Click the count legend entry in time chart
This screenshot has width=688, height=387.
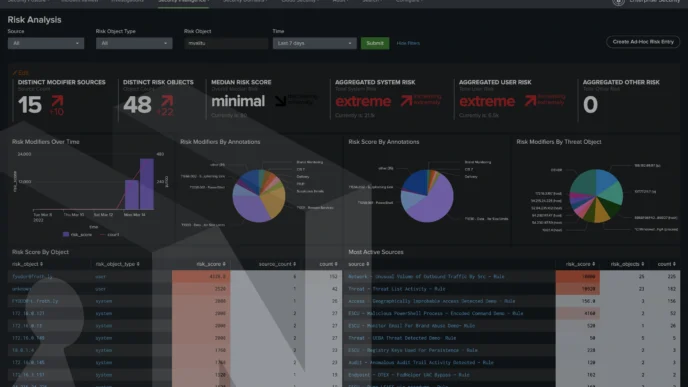pyautogui.click(x=110, y=234)
